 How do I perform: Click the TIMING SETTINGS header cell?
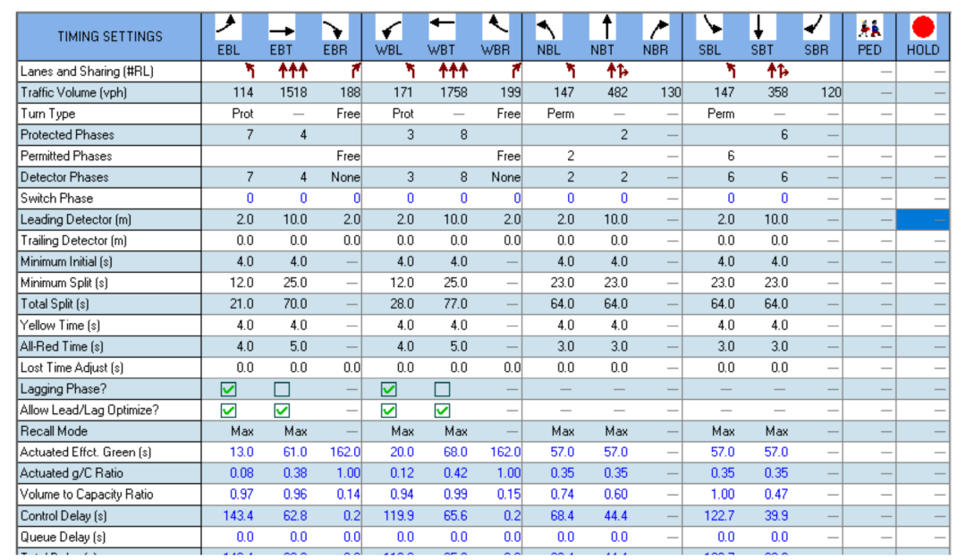pos(110,37)
